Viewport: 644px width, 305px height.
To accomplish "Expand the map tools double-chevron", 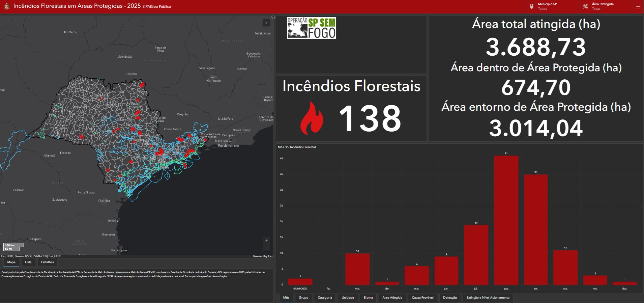I will tap(266, 23).
